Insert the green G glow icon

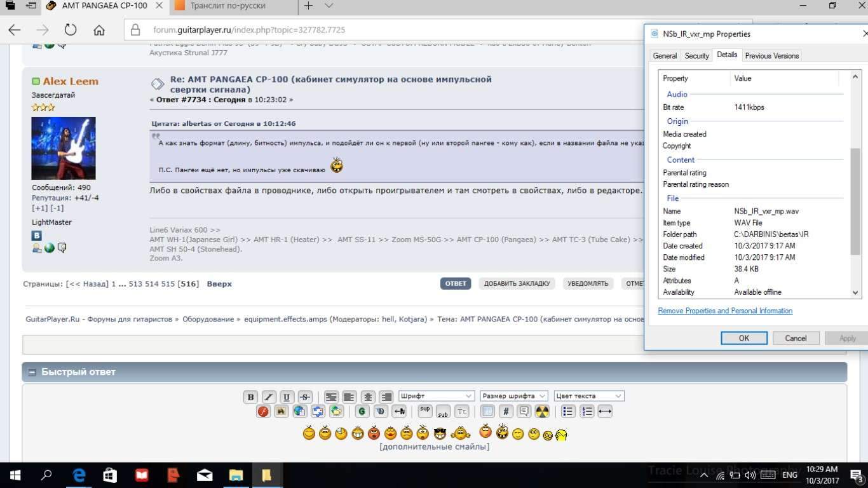click(x=362, y=412)
